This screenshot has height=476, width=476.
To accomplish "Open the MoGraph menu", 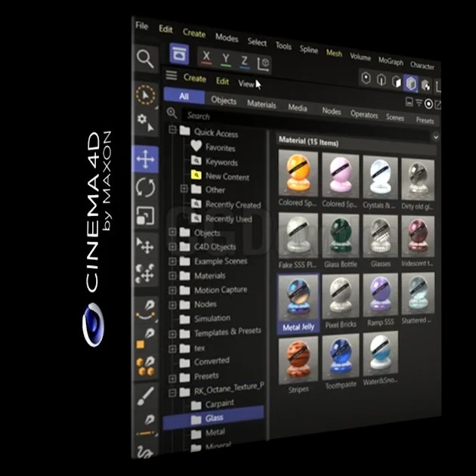I will coord(391,61).
